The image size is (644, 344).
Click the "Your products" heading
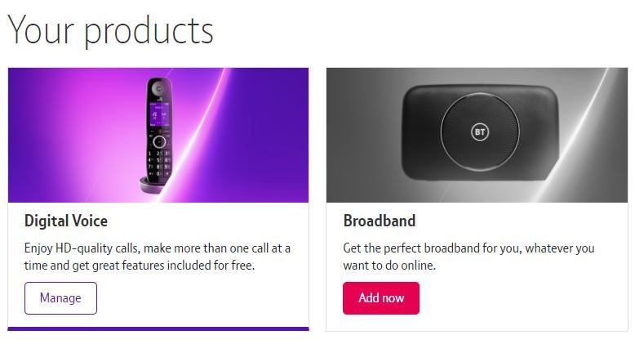tap(111, 31)
